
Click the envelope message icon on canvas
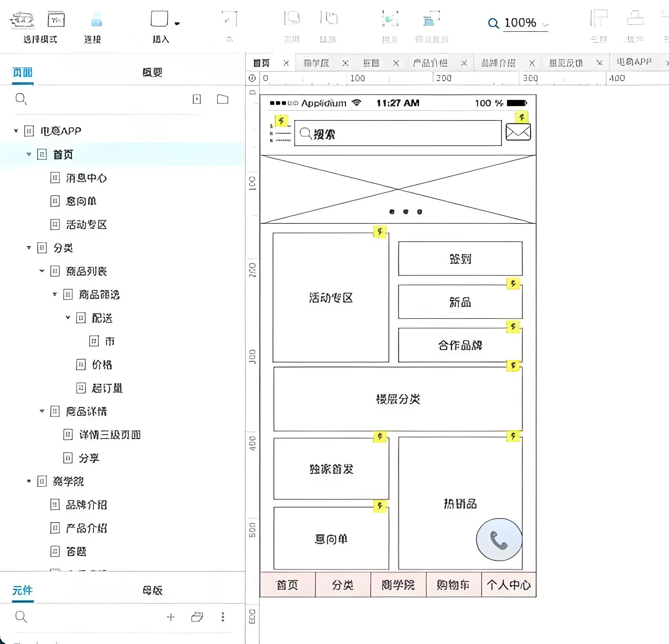[x=518, y=132]
